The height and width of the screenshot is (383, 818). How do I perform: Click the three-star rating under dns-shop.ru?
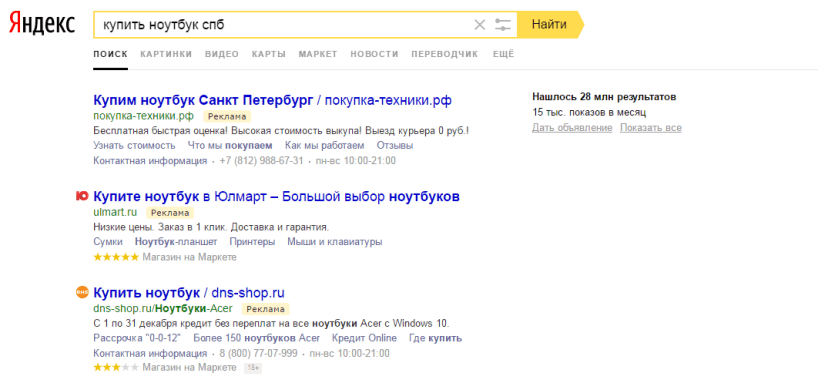point(116,368)
